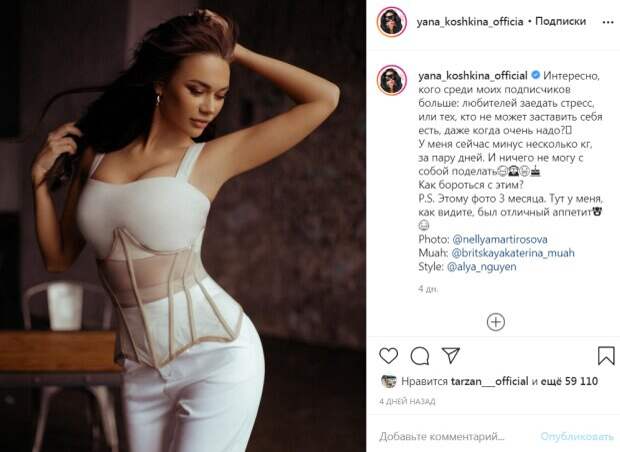Load more comments with the plus circle
This screenshot has height=452, width=620.
click(495, 322)
